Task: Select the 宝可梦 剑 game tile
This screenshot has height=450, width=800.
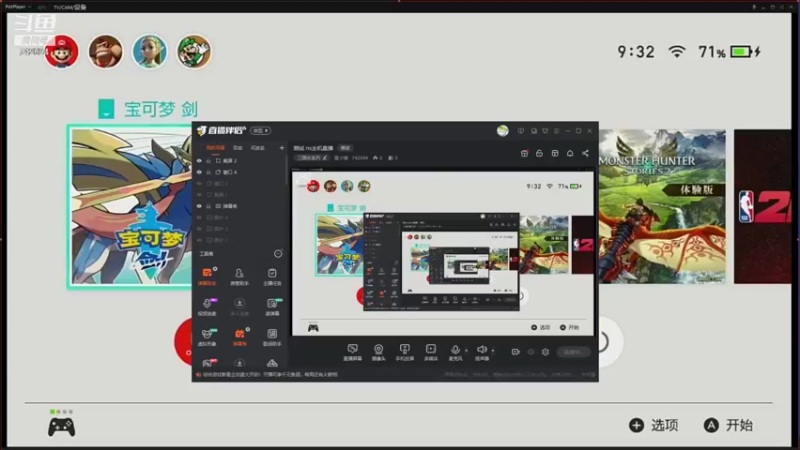Action: [x=131, y=207]
